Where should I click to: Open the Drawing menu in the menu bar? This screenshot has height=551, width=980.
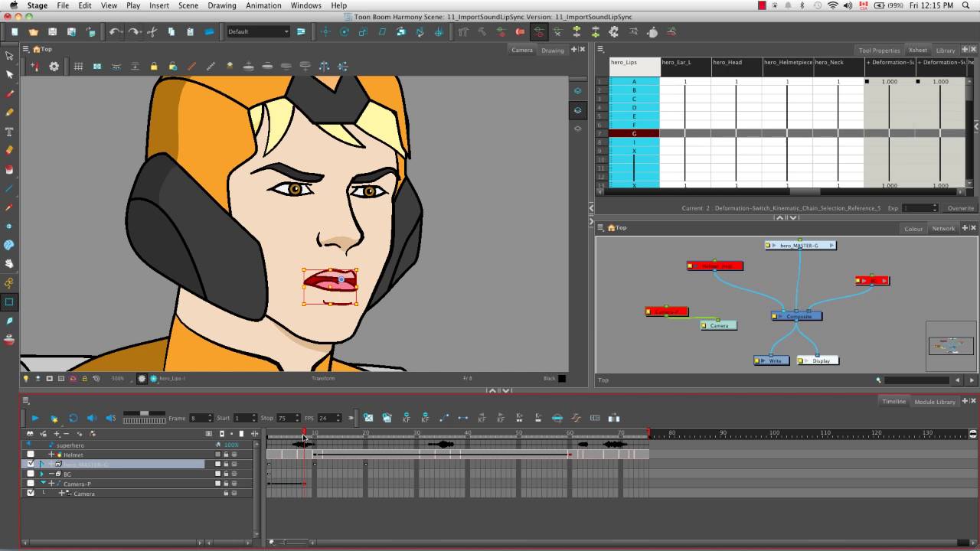[222, 5]
